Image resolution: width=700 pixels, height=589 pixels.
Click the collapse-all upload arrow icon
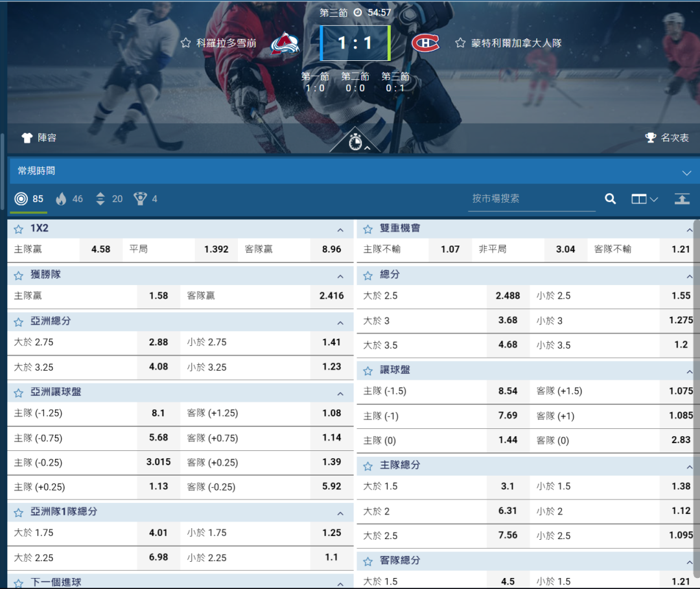682,198
